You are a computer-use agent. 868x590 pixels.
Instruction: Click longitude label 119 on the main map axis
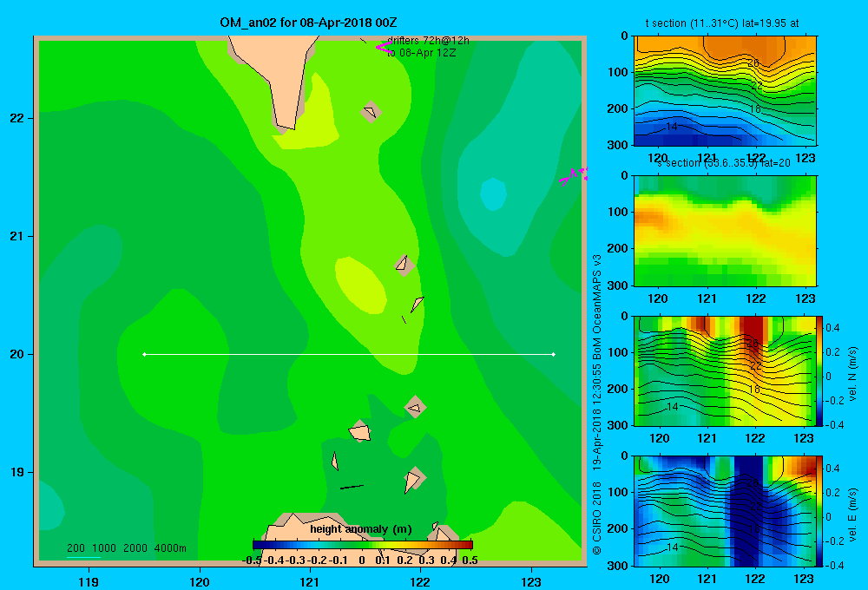(89, 581)
